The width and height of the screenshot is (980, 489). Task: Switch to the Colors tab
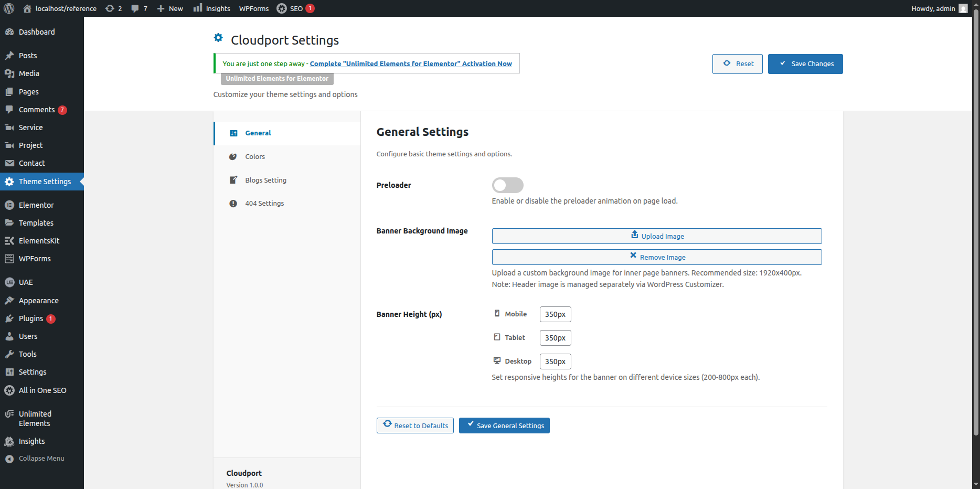point(287,157)
